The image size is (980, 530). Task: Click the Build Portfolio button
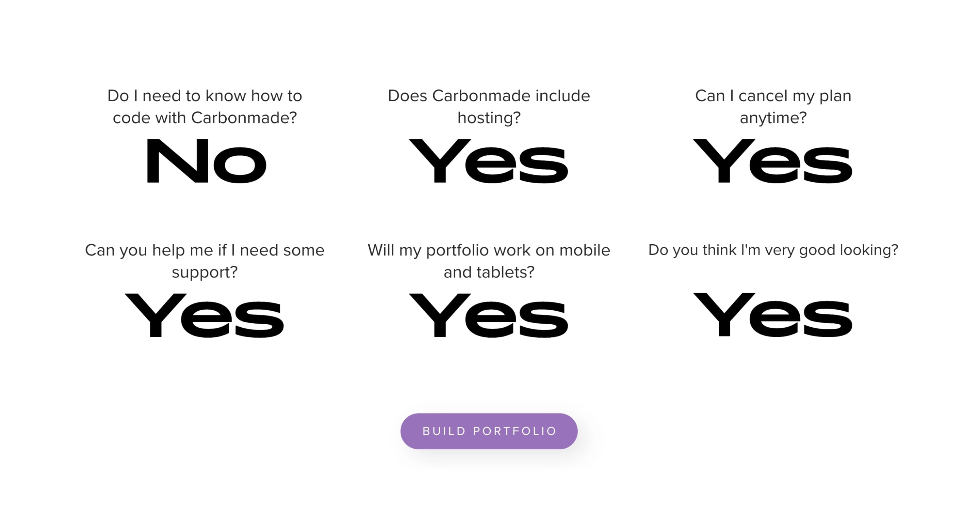coord(489,431)
